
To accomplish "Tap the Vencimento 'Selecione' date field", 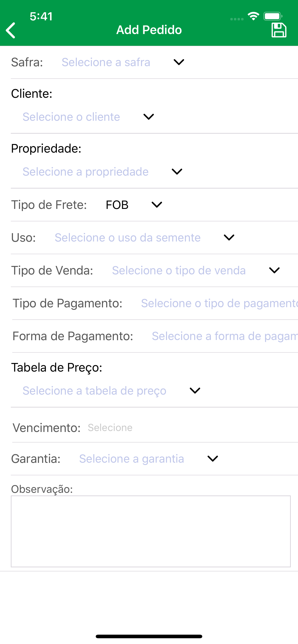I will point(110,427).
